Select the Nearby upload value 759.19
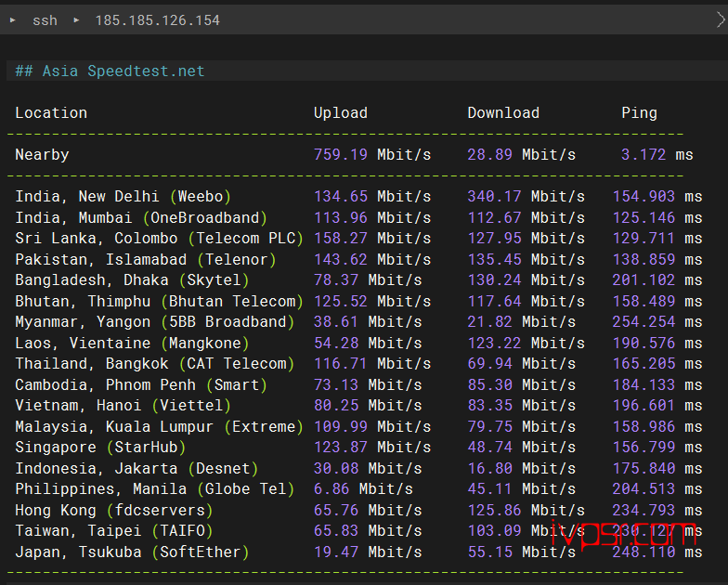Image resolution: width=728 pixels, height=585 pixels. pyautogui.click(x=340, y=154)
